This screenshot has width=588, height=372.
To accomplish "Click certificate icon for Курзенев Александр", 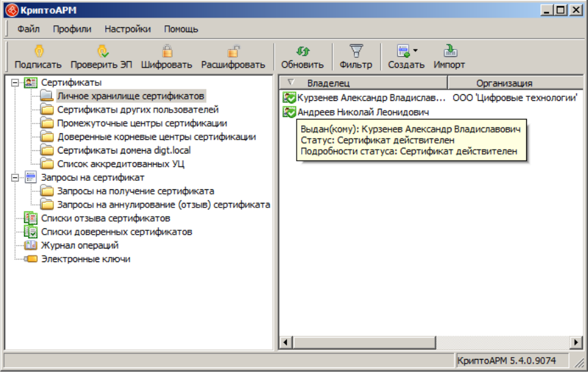I will pos(289,98).
